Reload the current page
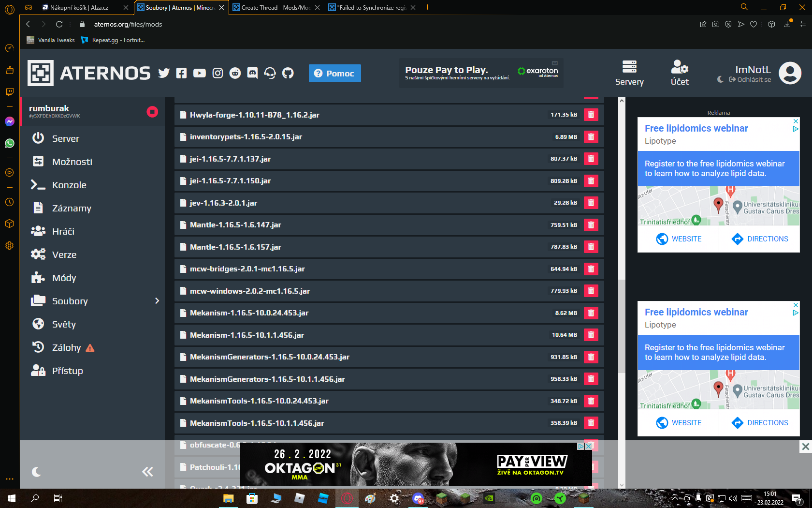 pyautogui.click(x=59, y=24)
